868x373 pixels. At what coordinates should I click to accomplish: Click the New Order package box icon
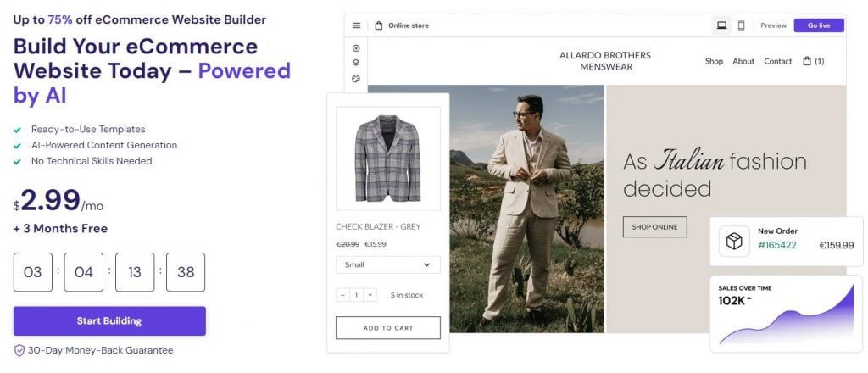733,242
